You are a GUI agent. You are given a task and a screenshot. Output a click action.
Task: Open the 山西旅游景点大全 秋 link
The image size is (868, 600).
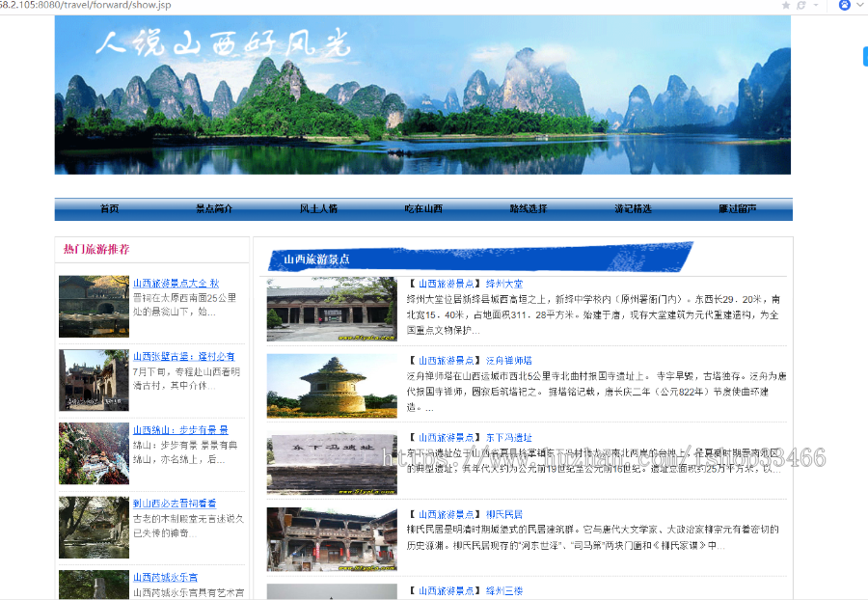176,284
